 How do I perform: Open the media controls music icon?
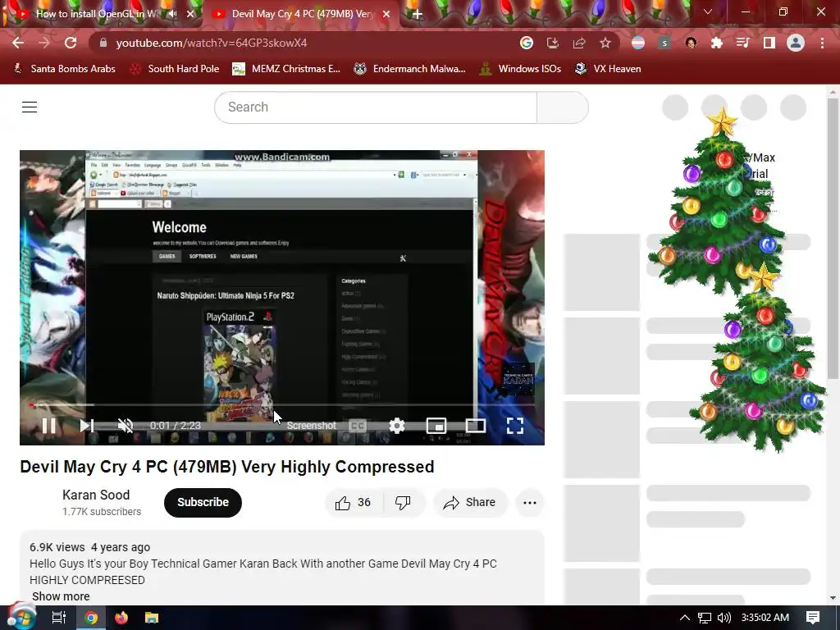pos(742,43)
